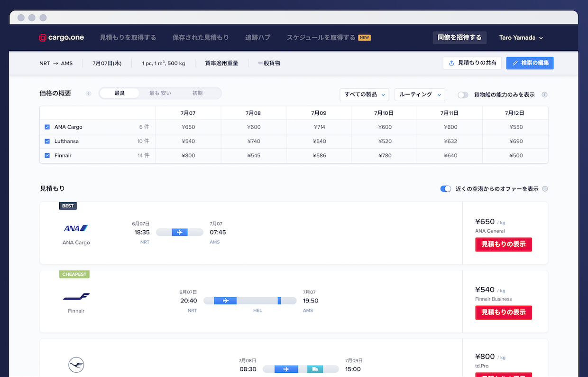This screenshot has height=377, width=588.
Task: Click the Finnair airline logo
Action: pyautogui.click(x=76, y=297)
